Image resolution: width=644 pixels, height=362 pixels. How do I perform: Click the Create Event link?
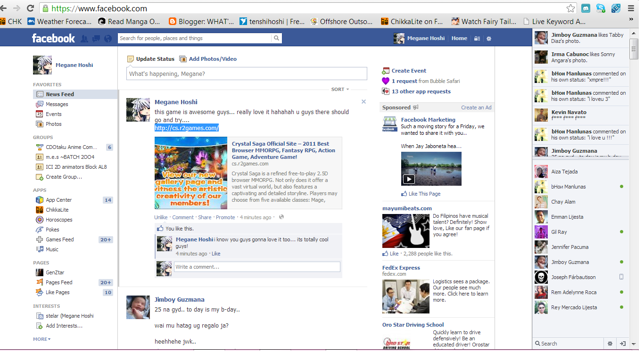click(408, 71)
